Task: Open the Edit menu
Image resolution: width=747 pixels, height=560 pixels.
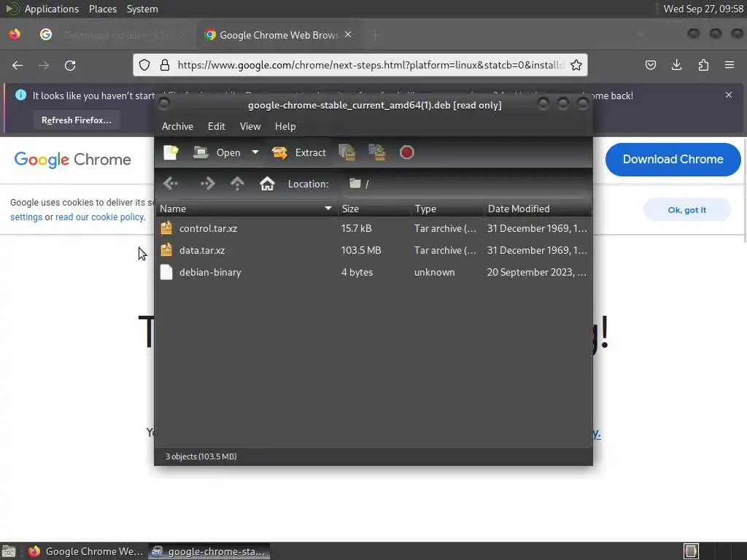Action: (216, 126)
